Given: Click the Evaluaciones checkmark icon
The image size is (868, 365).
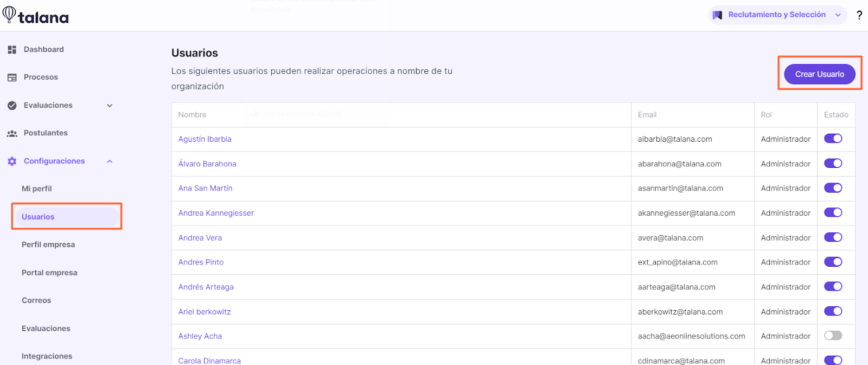Looking at the screenshot, I should click(12, 105).
